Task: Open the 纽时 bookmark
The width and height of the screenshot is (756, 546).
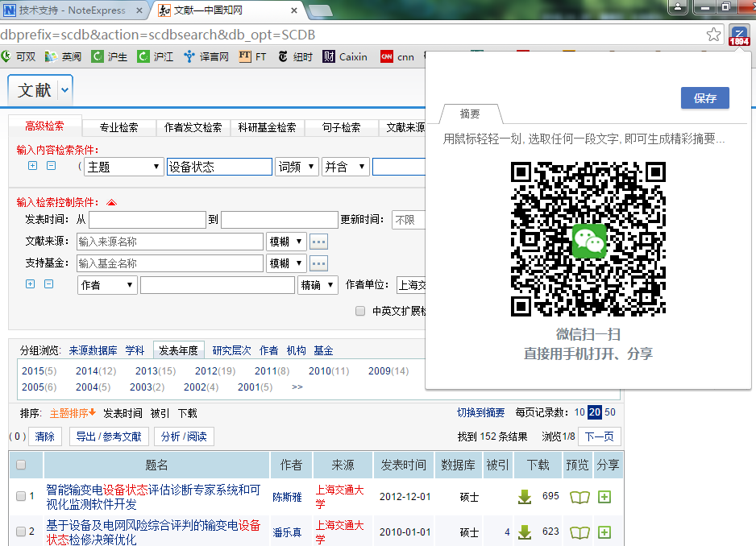Action: tap(296, 57)
